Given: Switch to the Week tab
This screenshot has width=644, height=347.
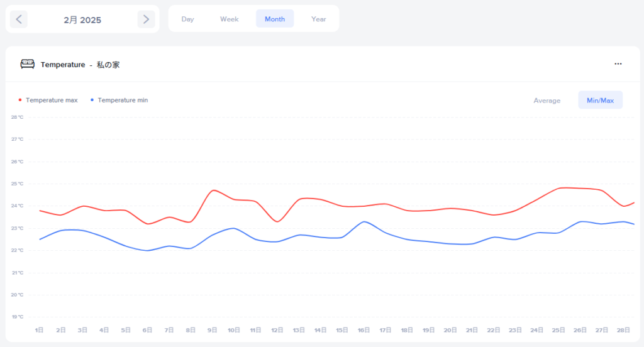Looking at the screenshot, I should (229, 19).
